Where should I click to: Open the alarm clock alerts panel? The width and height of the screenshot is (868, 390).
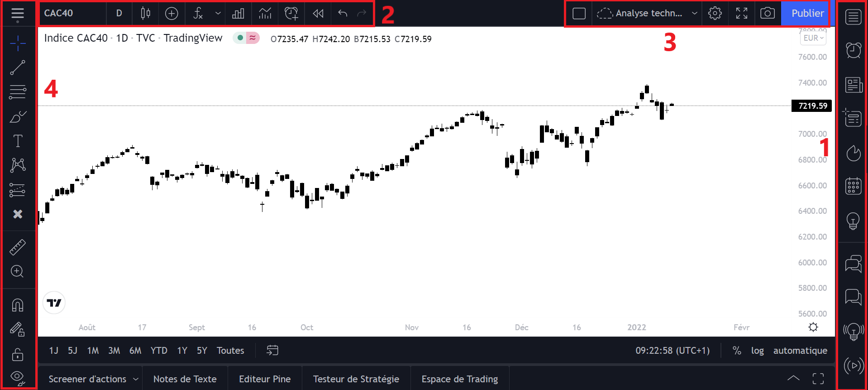point(853,50)
